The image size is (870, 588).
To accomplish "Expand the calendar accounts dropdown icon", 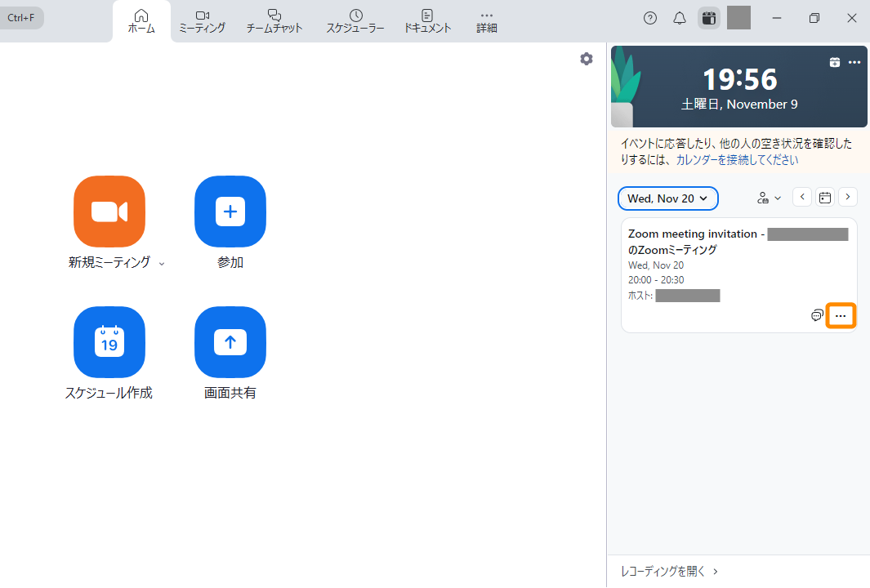I will [x=769, y=198].
